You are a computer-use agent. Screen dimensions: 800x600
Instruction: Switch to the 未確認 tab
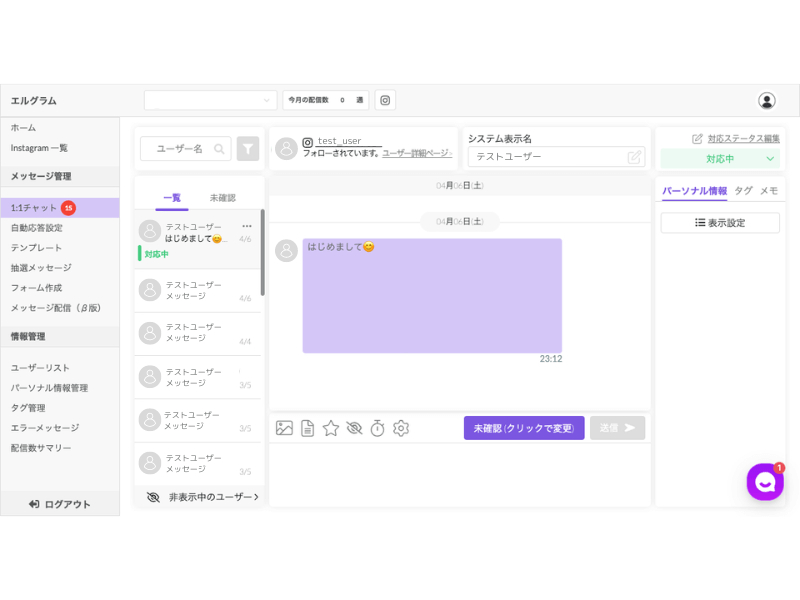pos(222,198)
